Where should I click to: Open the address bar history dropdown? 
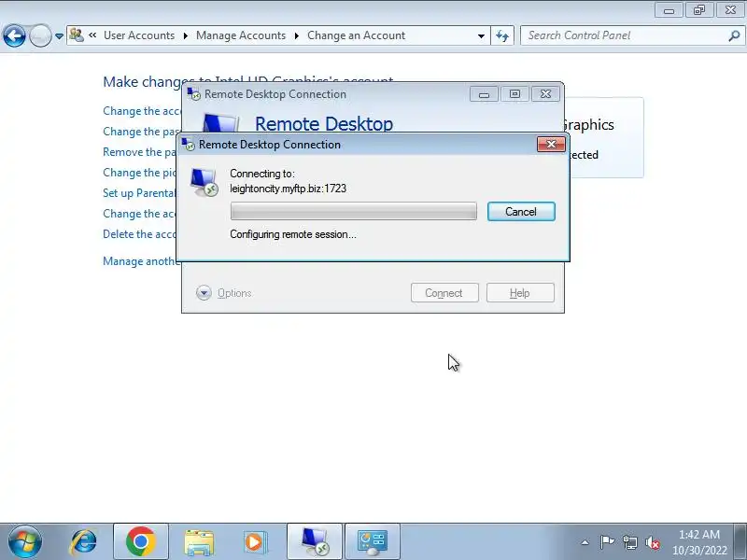481,35
